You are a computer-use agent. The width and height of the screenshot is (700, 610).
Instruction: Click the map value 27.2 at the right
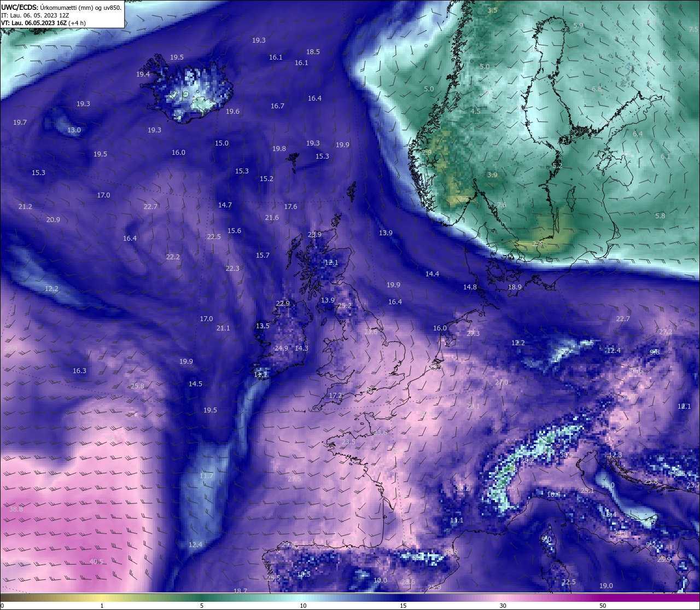(666, 332)
